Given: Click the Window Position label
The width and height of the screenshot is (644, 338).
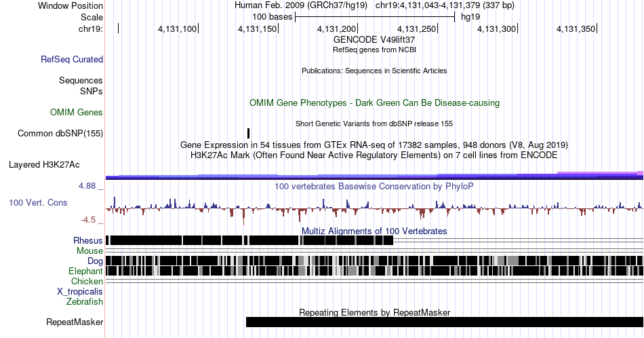Looking at the screenshot, I should click(71, 5).
